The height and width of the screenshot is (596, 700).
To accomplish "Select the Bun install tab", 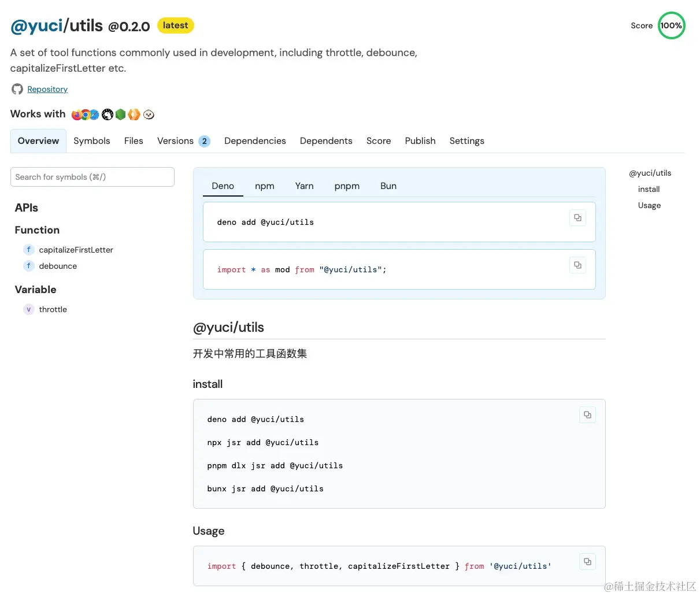I will point(388,186).
